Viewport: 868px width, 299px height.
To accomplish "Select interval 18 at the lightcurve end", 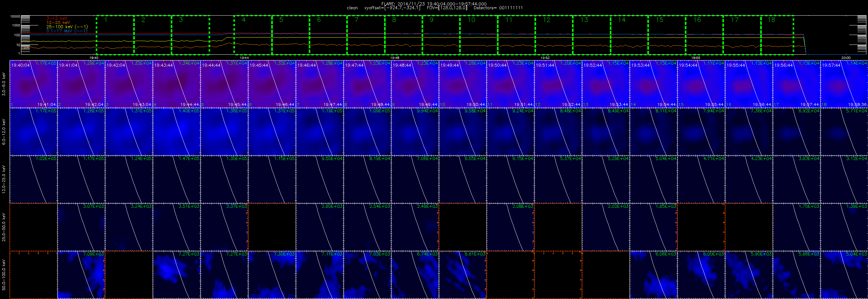I will point(777,35).
